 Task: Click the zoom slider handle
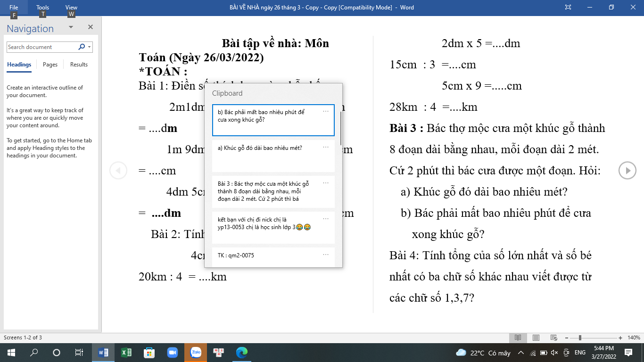[x=580, y=337]
